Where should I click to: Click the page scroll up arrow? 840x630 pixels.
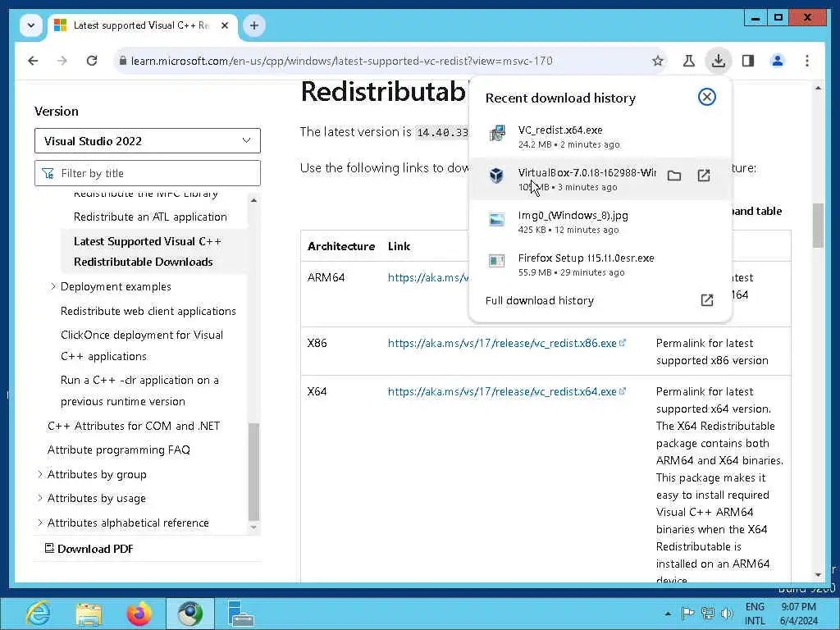tap(818, 89)
